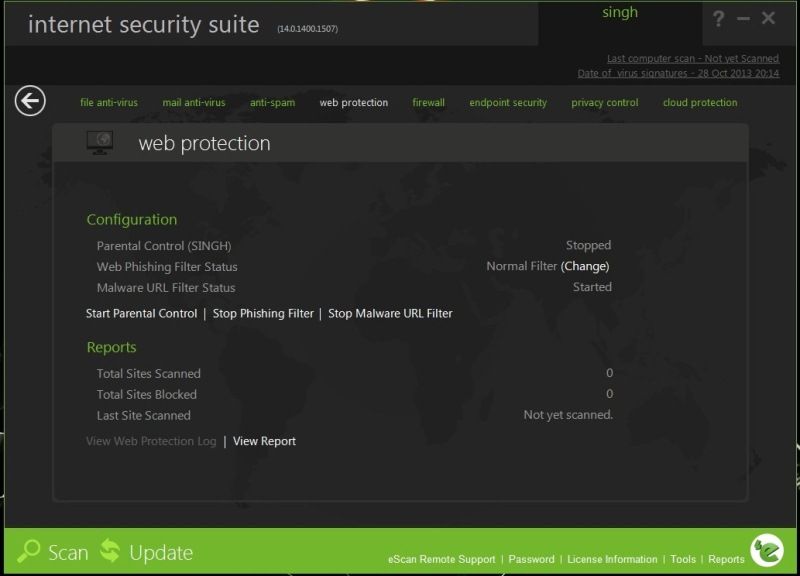The width and height of the screenshot is (800, 576).
Task: Click the Not yet scanned. value
Action: pos(568,415)
